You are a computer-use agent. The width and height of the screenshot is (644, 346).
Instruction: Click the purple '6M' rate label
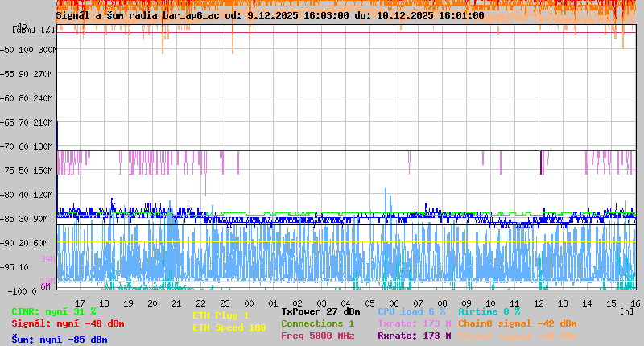45,286
